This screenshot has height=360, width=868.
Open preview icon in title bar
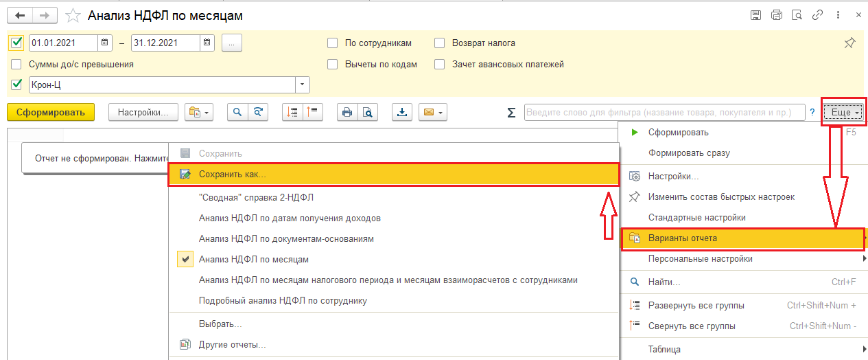click(x=797, y=15)
